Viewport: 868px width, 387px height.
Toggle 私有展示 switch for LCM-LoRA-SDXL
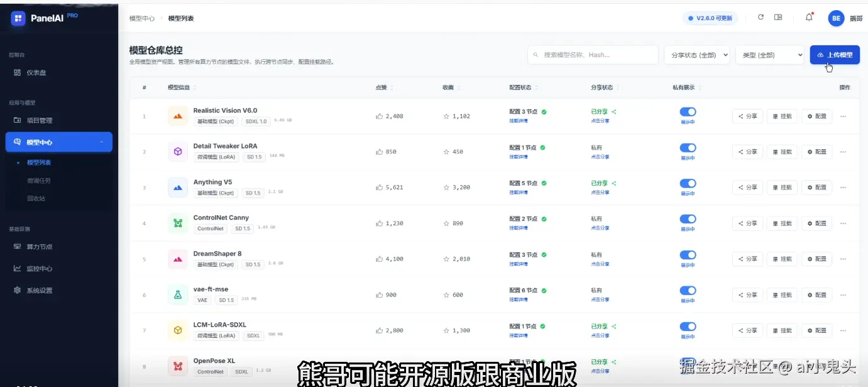(x=688, y=327)
